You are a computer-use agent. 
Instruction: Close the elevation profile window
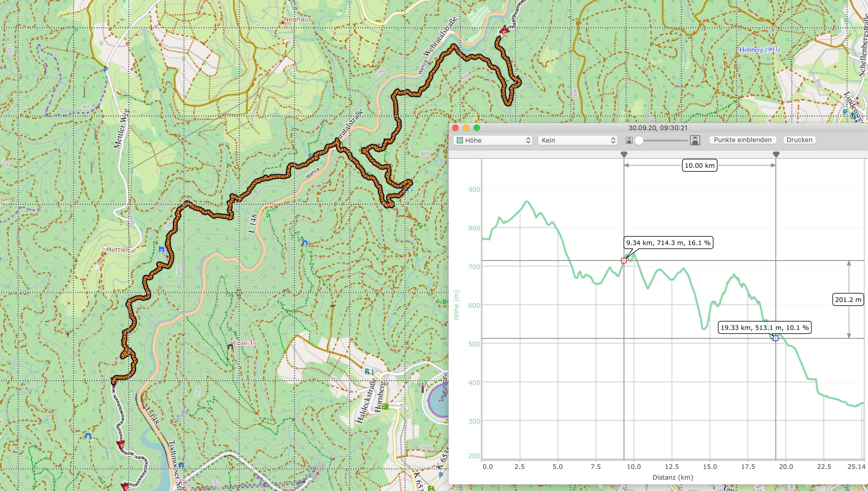pos(456,128)
